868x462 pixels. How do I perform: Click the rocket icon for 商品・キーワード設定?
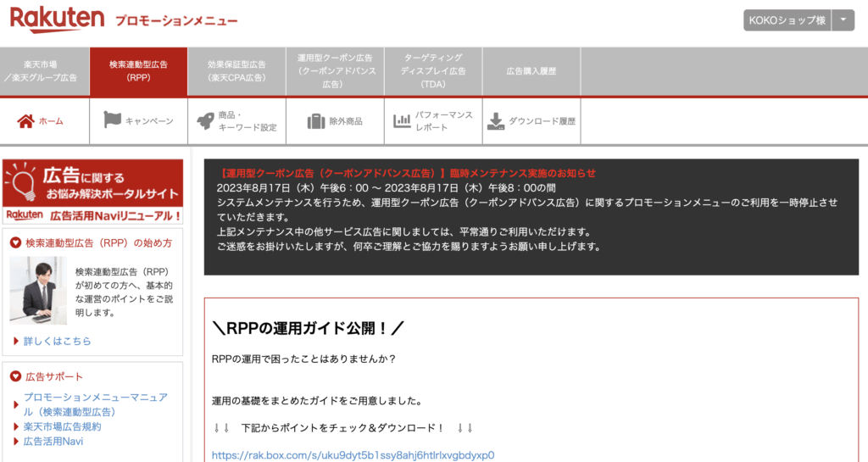point(206,120)
